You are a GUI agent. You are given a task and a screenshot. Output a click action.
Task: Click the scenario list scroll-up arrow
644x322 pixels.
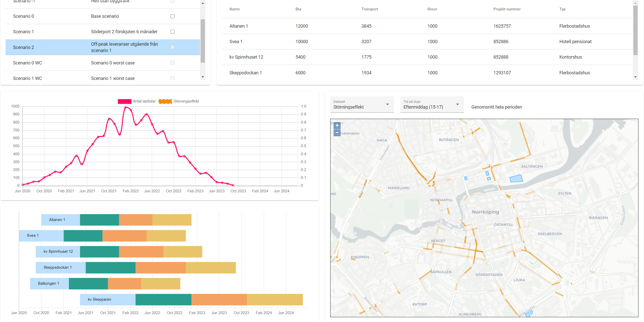[203, 3]
